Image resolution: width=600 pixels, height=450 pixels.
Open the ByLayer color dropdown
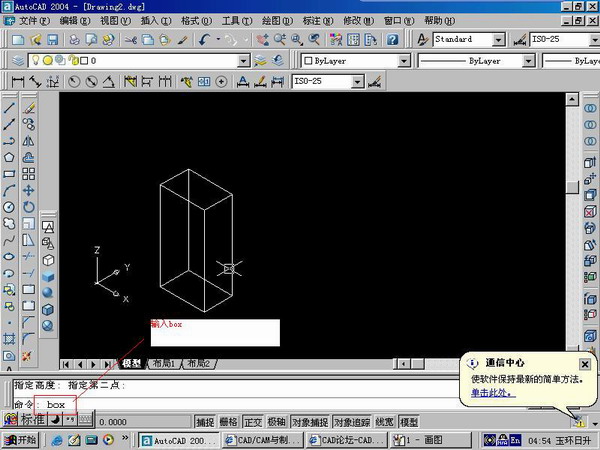click(x=404, y=60)
